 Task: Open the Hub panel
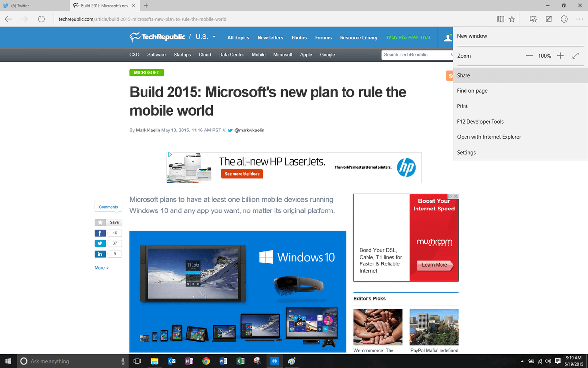[x=533, y=19]
